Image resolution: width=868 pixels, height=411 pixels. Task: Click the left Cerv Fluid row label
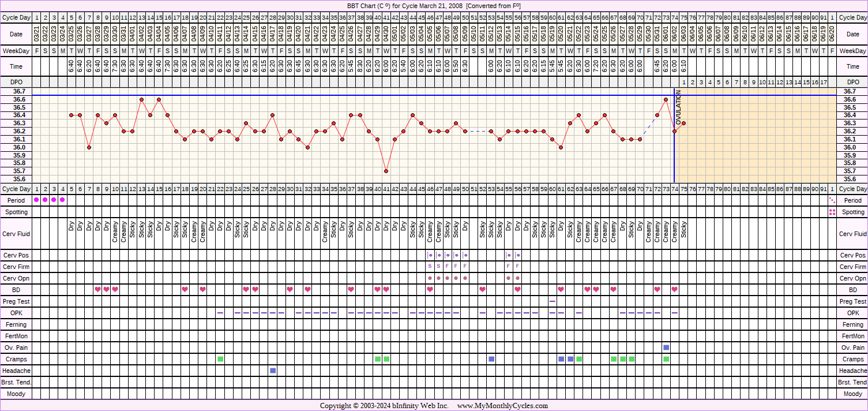pos(17,234)
